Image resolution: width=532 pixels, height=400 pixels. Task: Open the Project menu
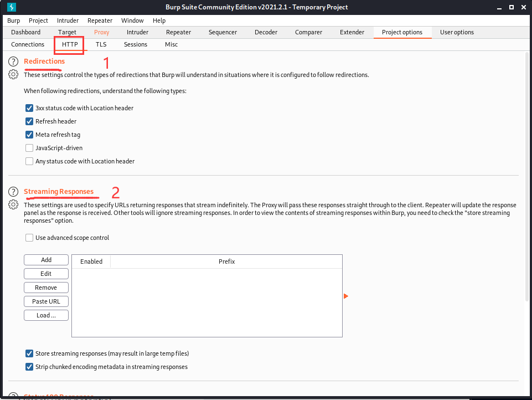[38, 20]
